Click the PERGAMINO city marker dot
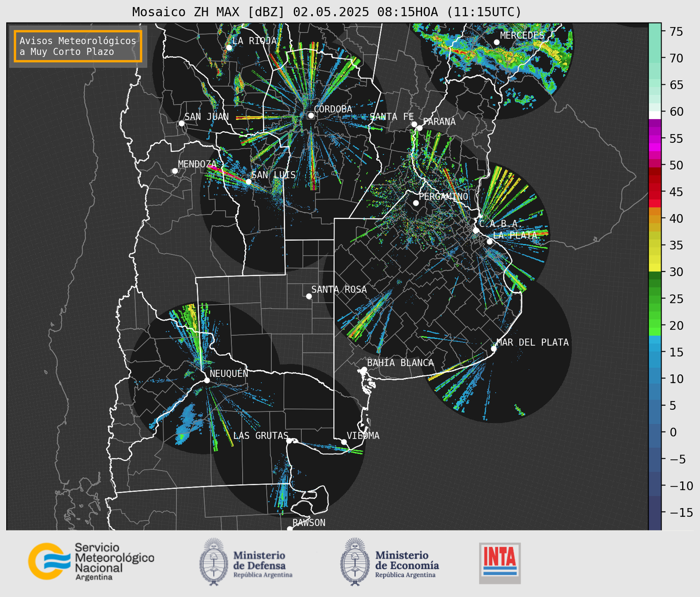Screen dimensions: 700x597 (416, 203)
